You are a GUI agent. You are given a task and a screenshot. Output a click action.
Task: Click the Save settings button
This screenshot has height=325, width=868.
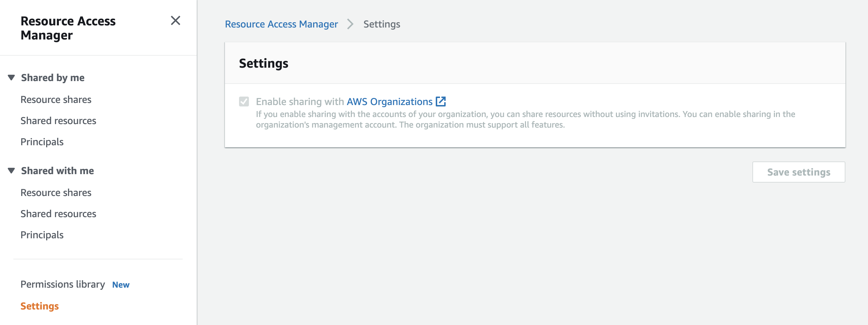coord(799,172)
